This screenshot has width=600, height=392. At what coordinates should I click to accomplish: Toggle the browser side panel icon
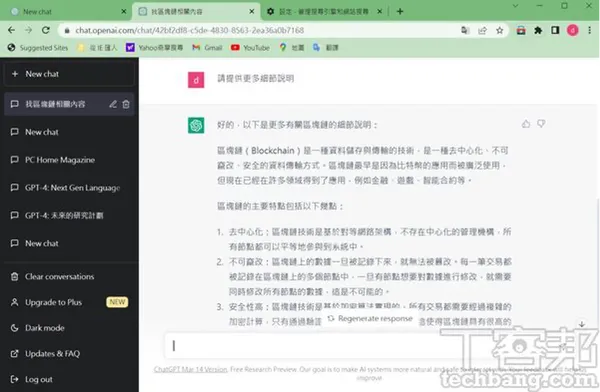[555, 30]
